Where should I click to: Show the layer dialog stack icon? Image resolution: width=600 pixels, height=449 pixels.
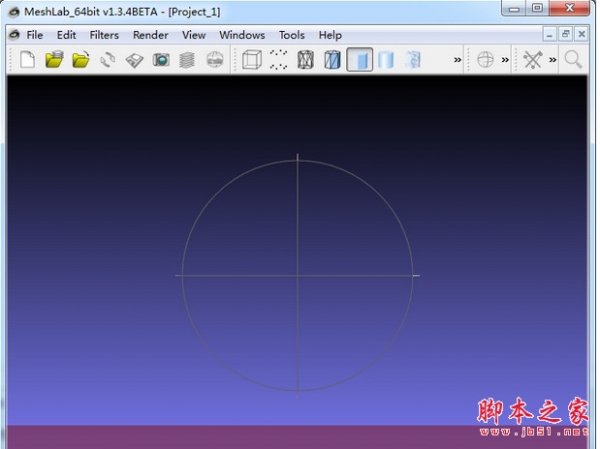click(x=187, y=60)
